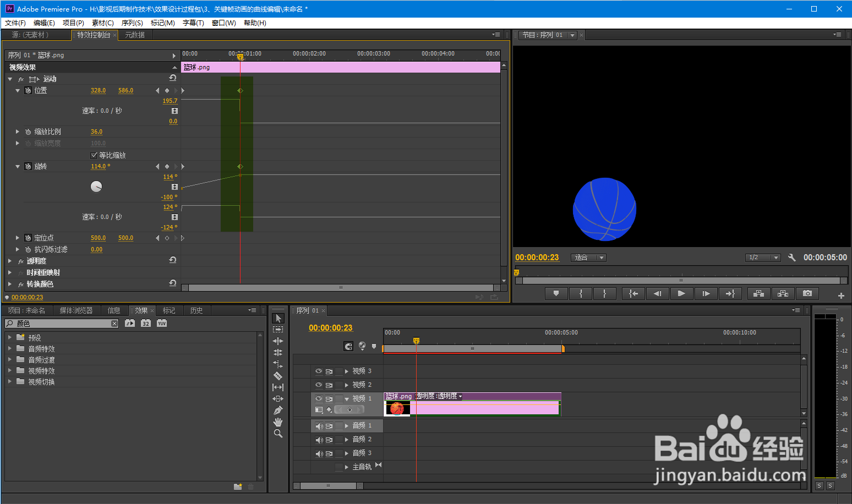Collapse the 位置 position property
The width and height of the screenshot is (852, 504).
click(18, 90)
